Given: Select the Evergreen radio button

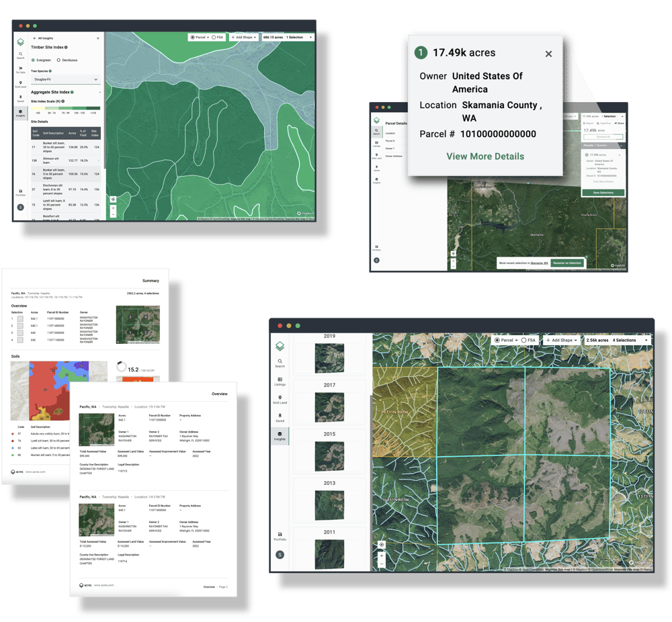Looking at the screenshot, I should tap(33, 60).
